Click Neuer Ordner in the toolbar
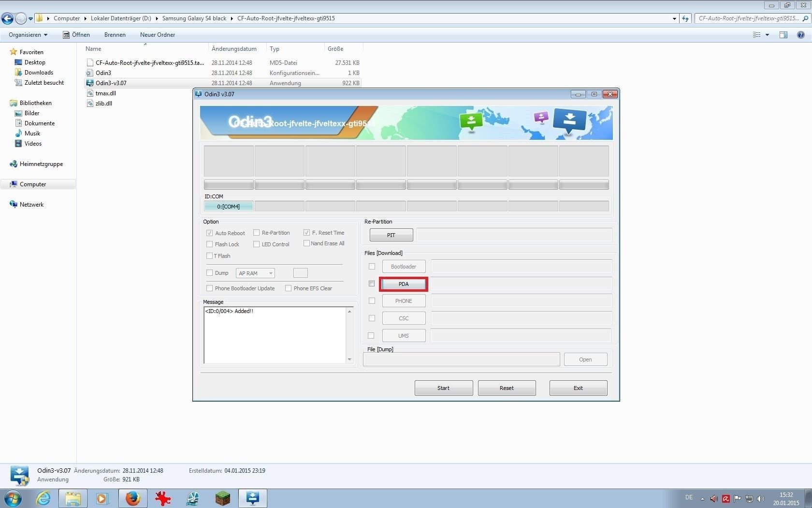The height and width of the screenshot is (508, 812). point(158,35)
